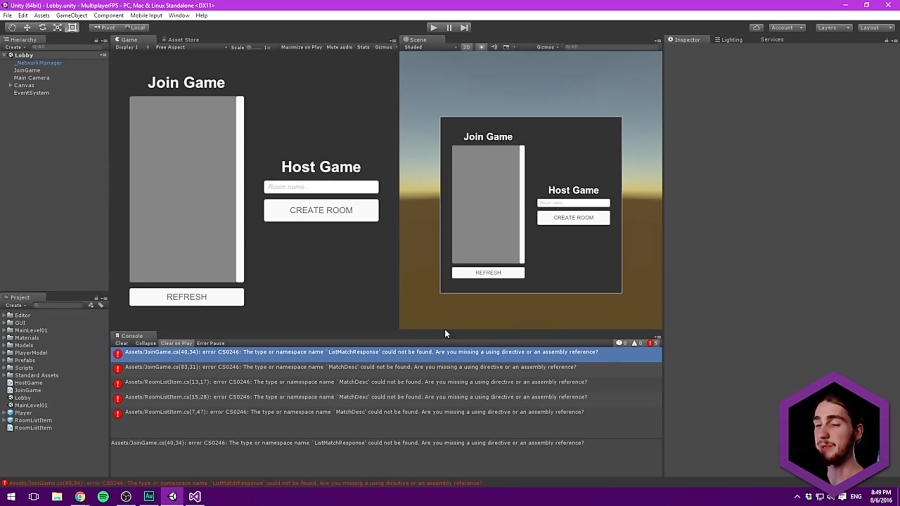The width and height of the screenshot is (900, 506).
Task: Toggle Clear on Play in Console
Action: (x=176, y=343)
